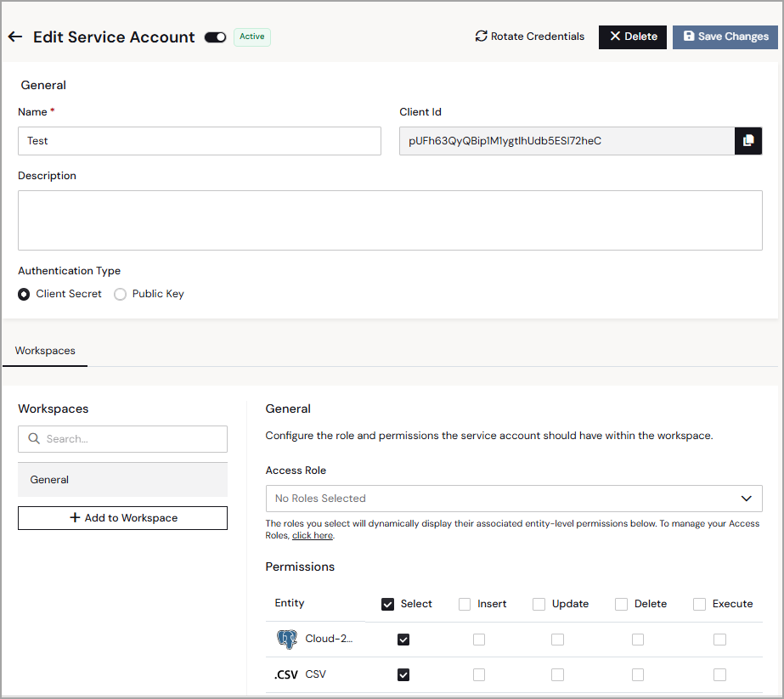
Task: Enable Update permission for CSV entity
Action: click(557, 675)
